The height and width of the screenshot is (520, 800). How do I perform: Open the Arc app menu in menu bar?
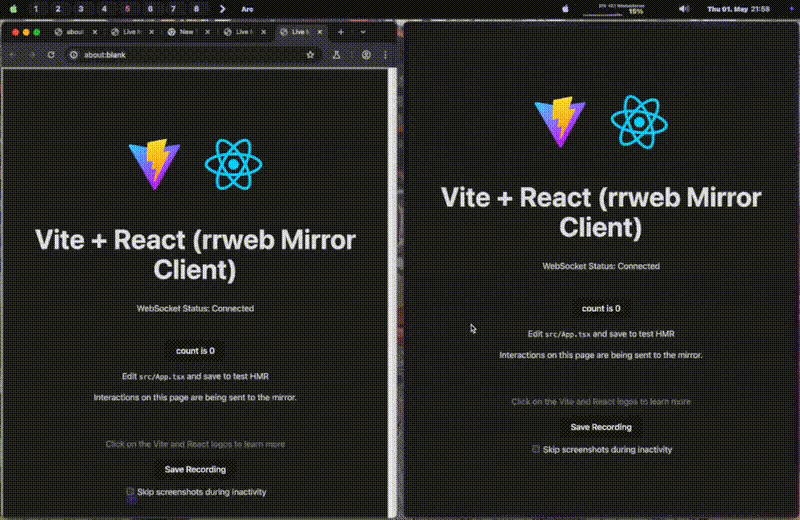click(247, 9)
